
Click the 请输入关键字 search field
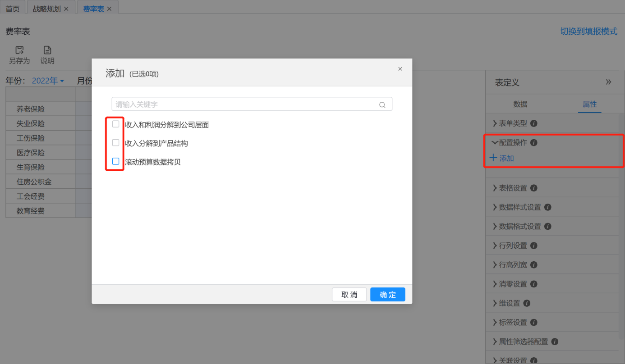point(244,105)
